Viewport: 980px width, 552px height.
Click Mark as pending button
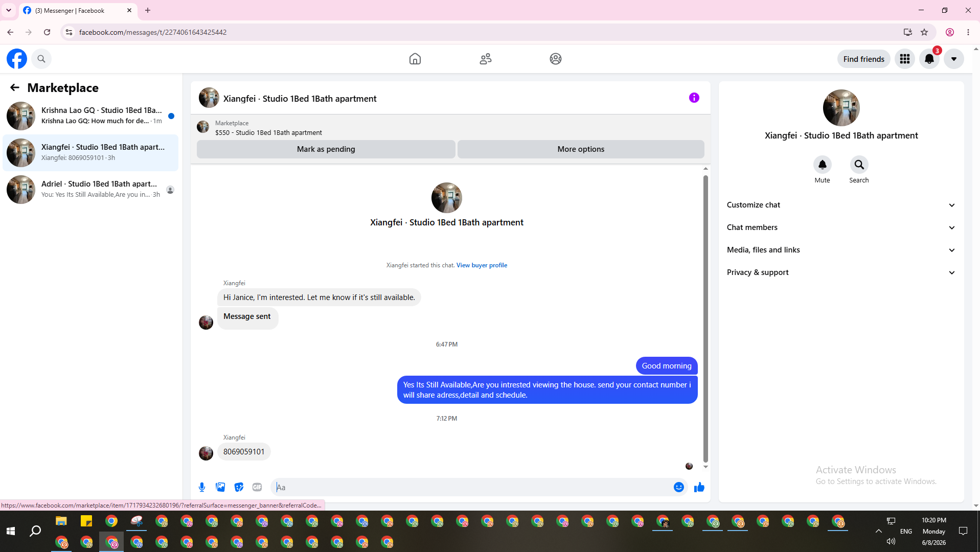click(326, 149)
